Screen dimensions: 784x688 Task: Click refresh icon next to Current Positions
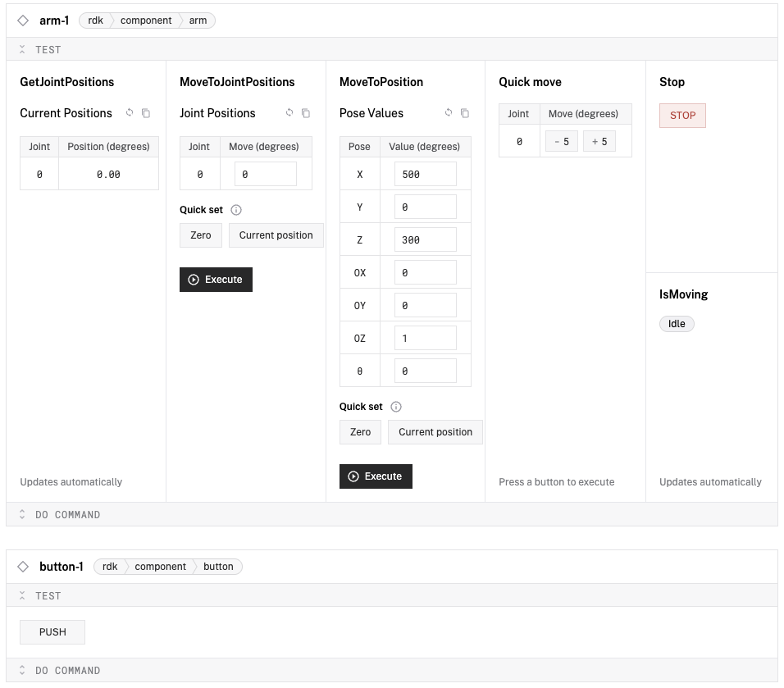[130, 113]
